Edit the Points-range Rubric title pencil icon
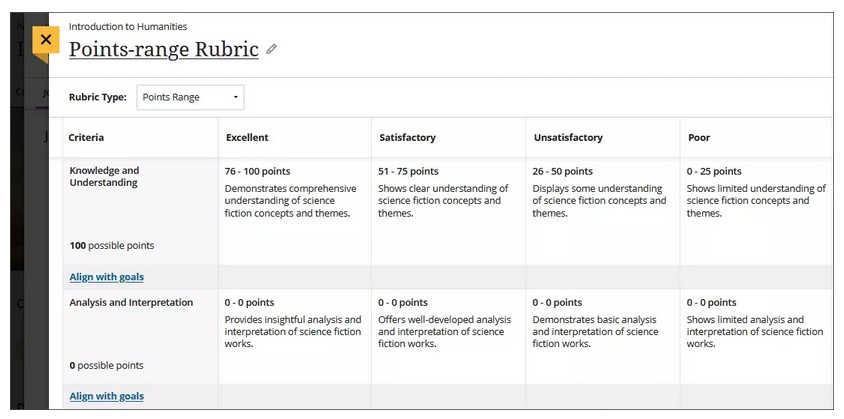Viewport: 844px width, 419px height. pos(271,49)
